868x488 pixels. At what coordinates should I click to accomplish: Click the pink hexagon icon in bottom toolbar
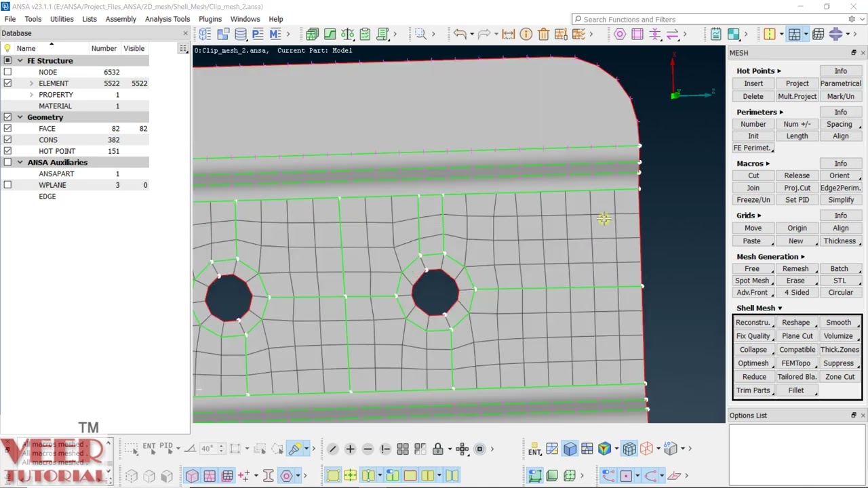click(286, 476)
